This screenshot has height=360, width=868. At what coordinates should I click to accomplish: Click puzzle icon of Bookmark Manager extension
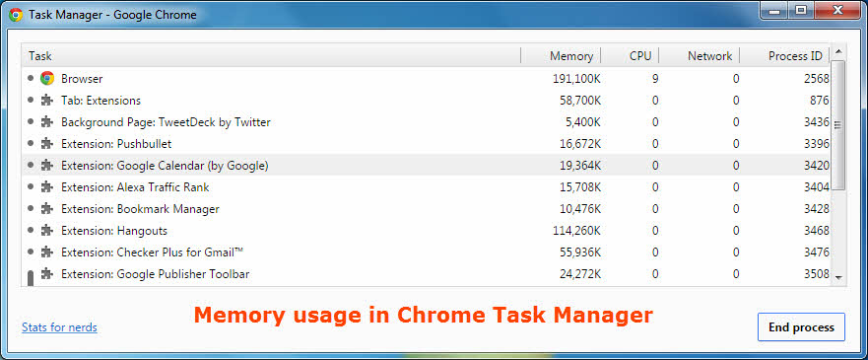click(47, 209)
